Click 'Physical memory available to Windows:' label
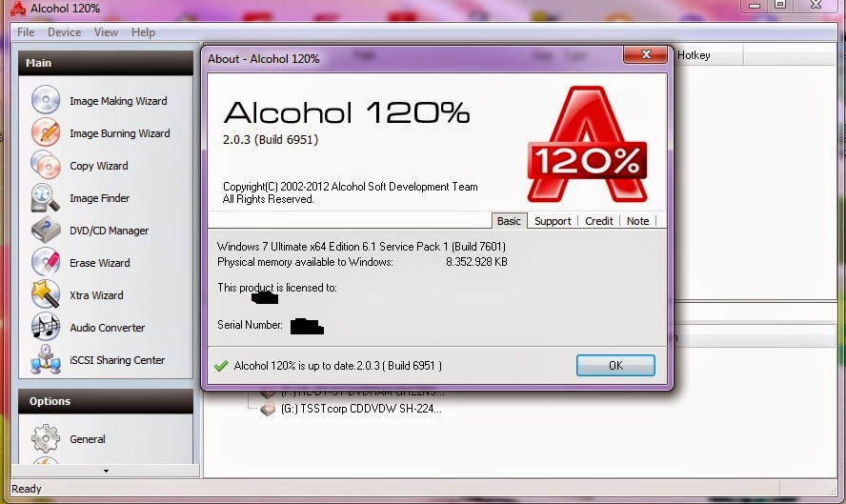This screenshot has height=504, width=846. click(305, 262)
